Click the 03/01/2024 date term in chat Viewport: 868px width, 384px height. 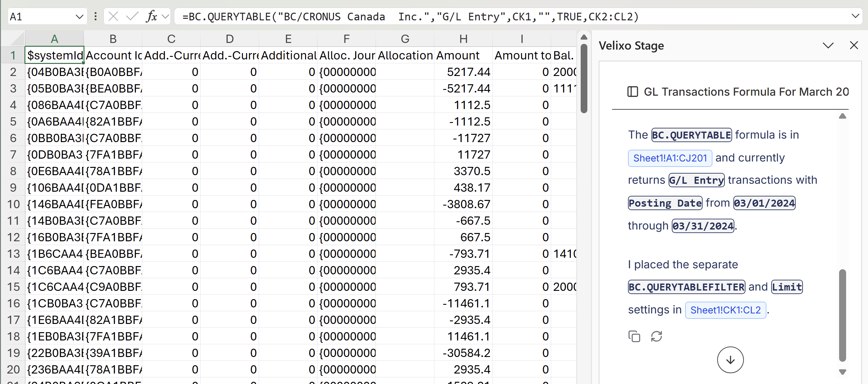[764, 203]
